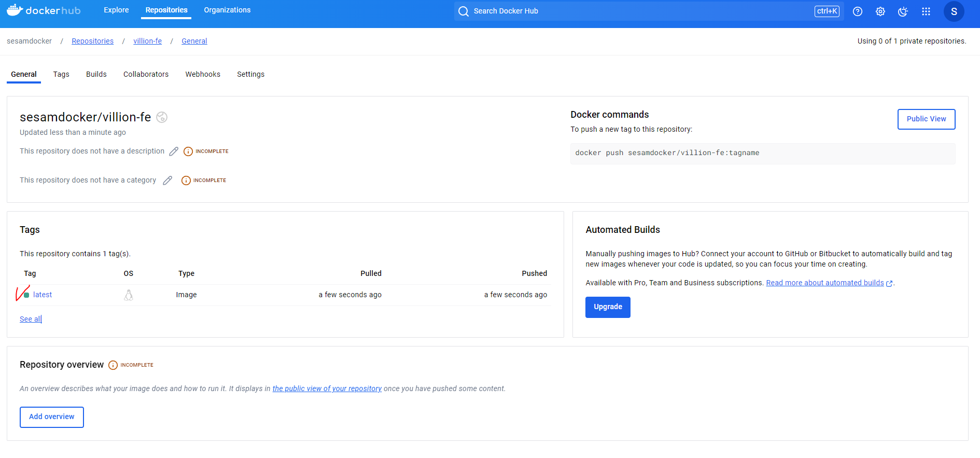The height and width of the screenshot is (458, 980).
Task: Click 'This repository does not have a category'
Action: pyautogui.click(x=88, y=180)
